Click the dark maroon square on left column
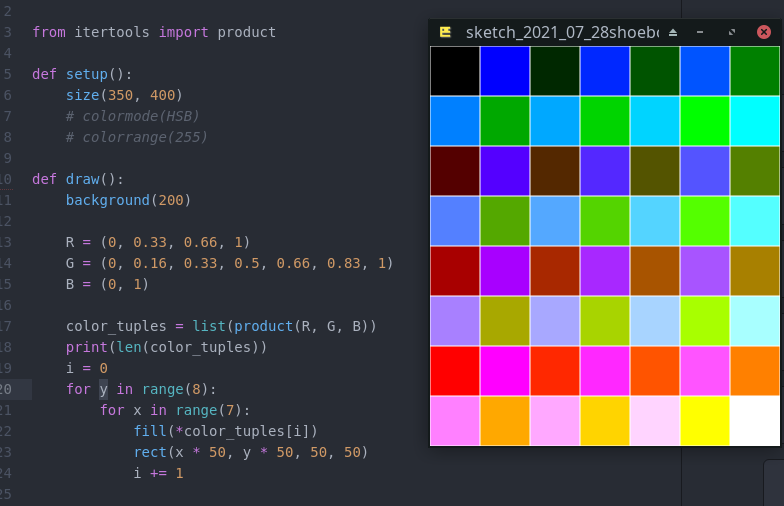This screenshot has height=506, width=784. [x=455, y=171]
